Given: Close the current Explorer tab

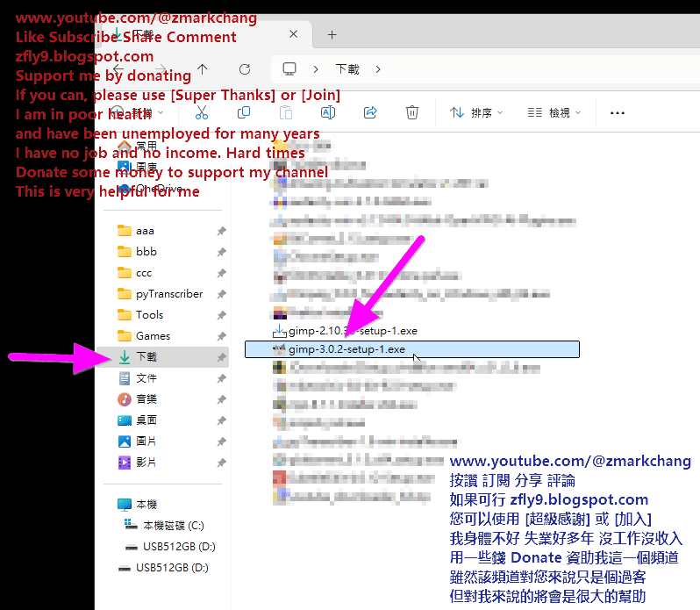Looking at the screenshot, I should [293, 34].
